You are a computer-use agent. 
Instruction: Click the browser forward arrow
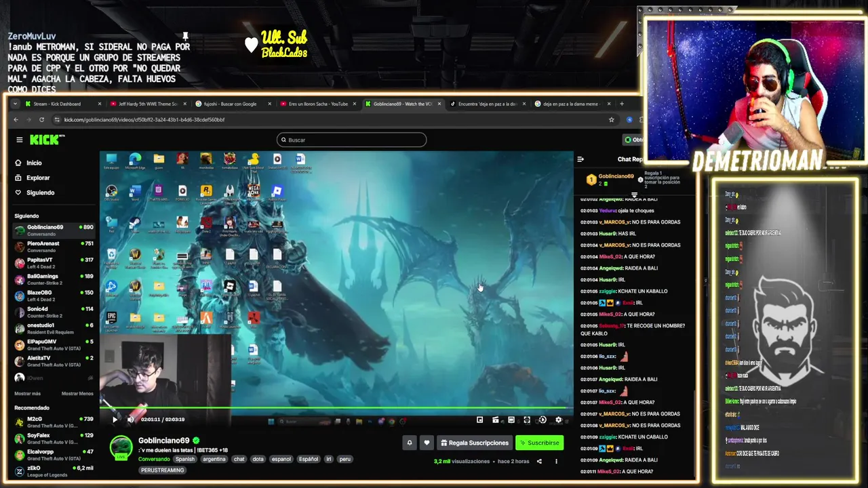coord(29,119)
